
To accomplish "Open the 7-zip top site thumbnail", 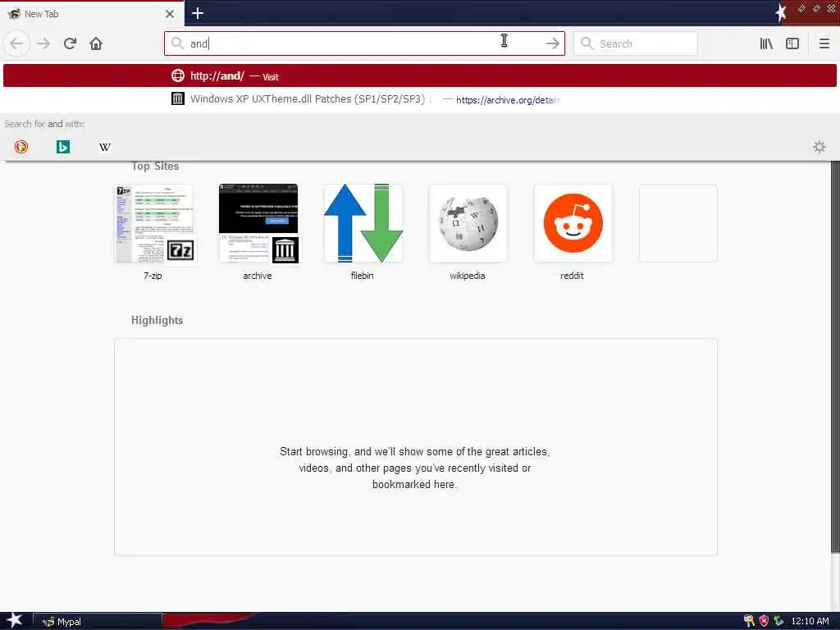I will pyautogui.click(x=153, y=223).
